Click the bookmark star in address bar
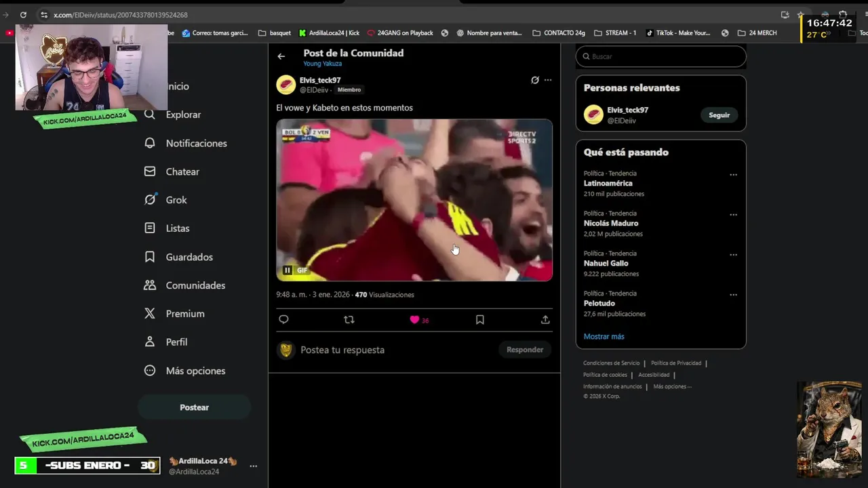Screen dimensions: 868x488 [x=800, y=14]
